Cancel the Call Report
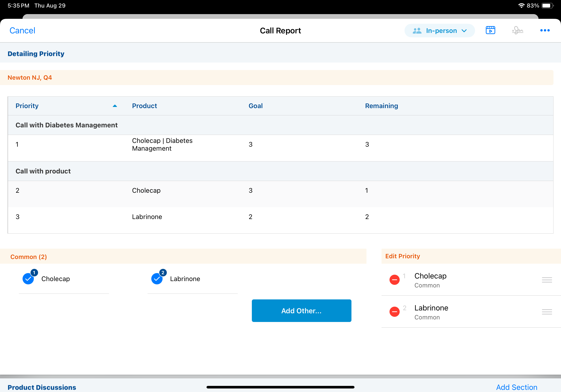The width and height of the screenshot is (561, 392). point(22,31)
